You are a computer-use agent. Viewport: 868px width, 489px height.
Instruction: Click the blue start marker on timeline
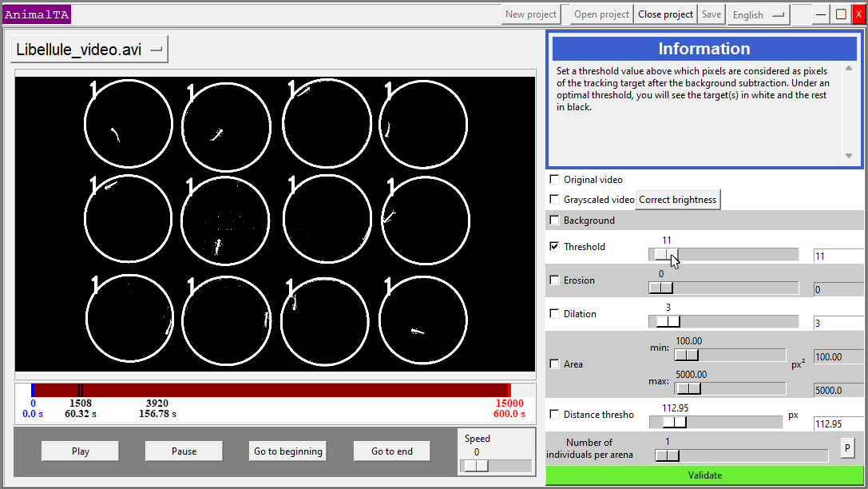coord(33,390)
